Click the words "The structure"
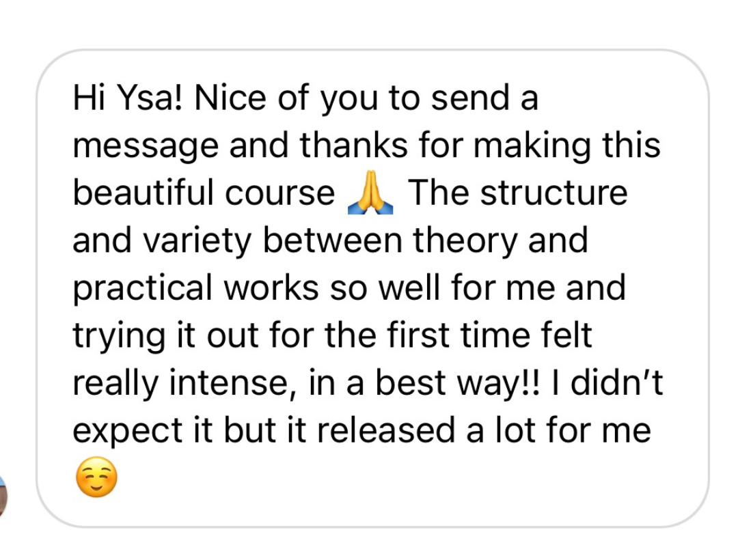 517,194
